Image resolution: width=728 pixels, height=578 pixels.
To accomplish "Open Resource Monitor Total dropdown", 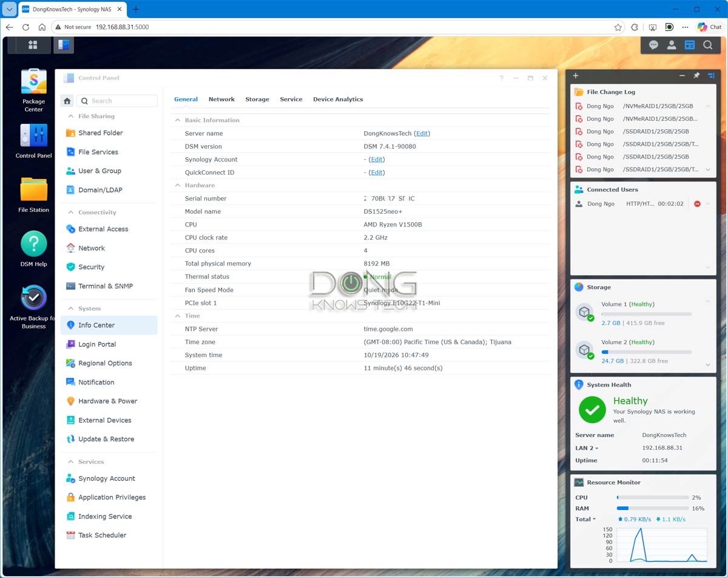I will click(585, 519).
